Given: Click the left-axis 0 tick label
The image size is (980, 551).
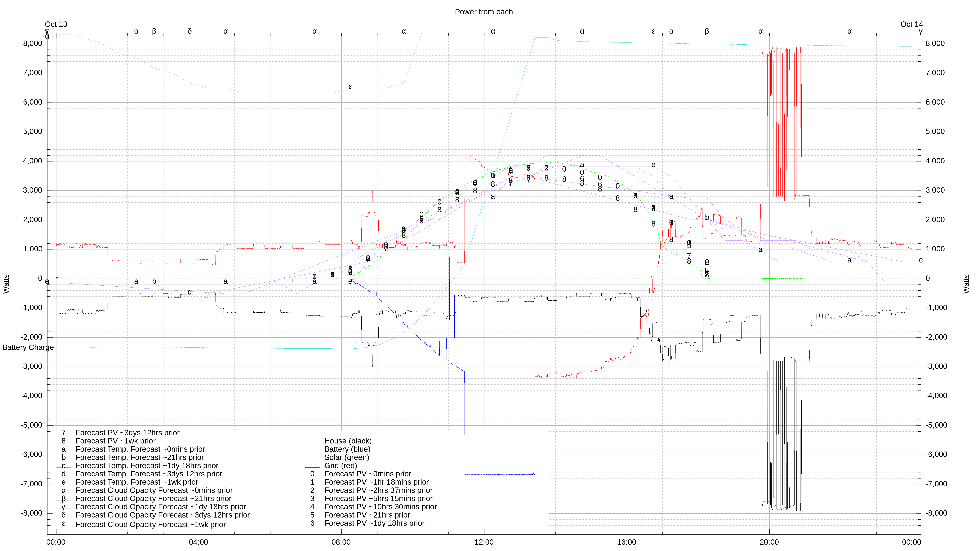Looking at the screenshot, I should coord(40,278).
